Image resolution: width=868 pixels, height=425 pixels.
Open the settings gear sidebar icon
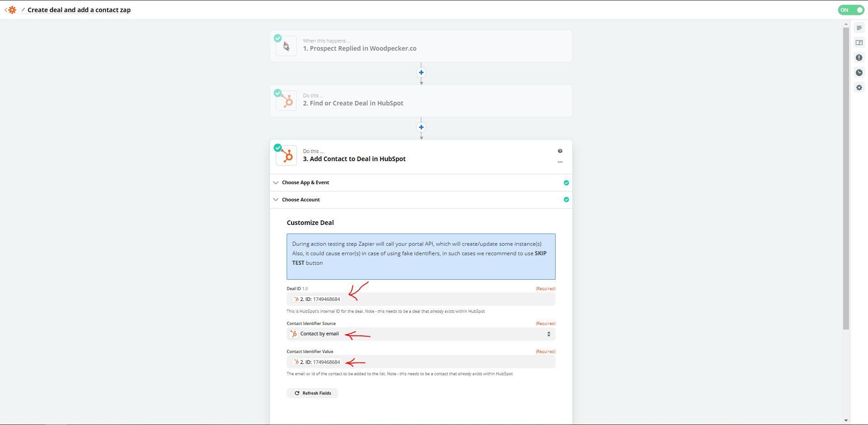859,88
